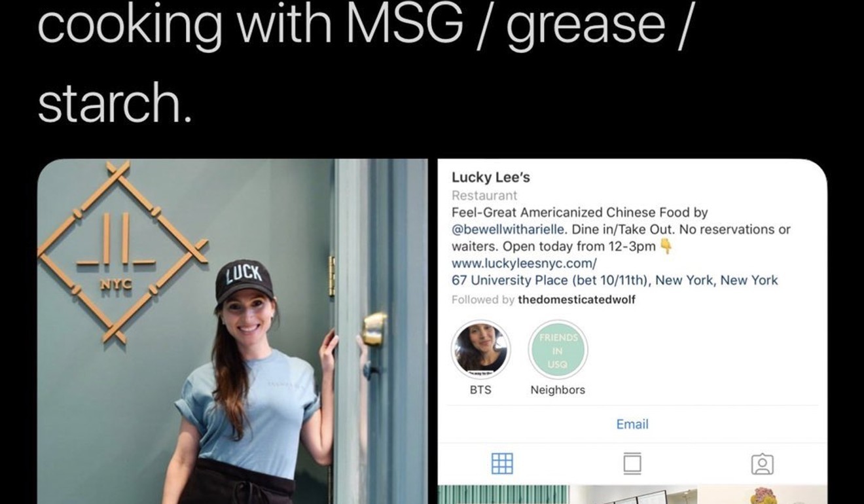Select the Restaurant category label
Viewport: 864px width, 504px height.
click(484, 195)
